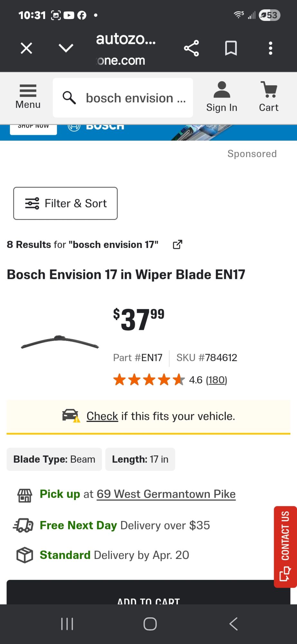Screen dimensions: 297x644
Task: Click the external link icon beside results
Action: coord(177,245)
